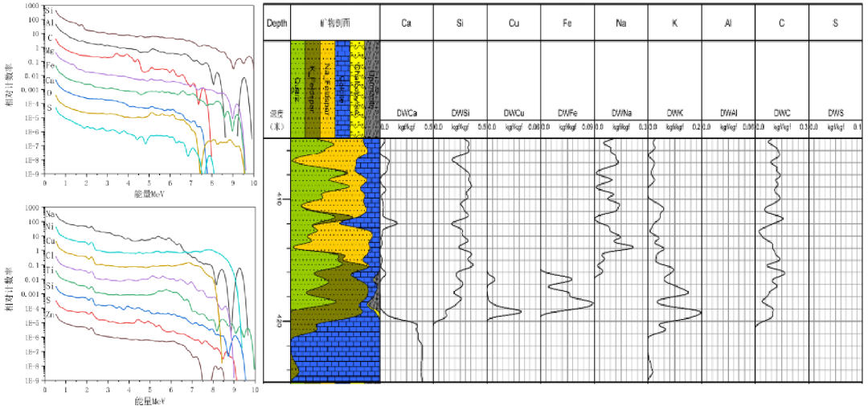Click the DWNa curve label
868x410 pixels.
620,113
